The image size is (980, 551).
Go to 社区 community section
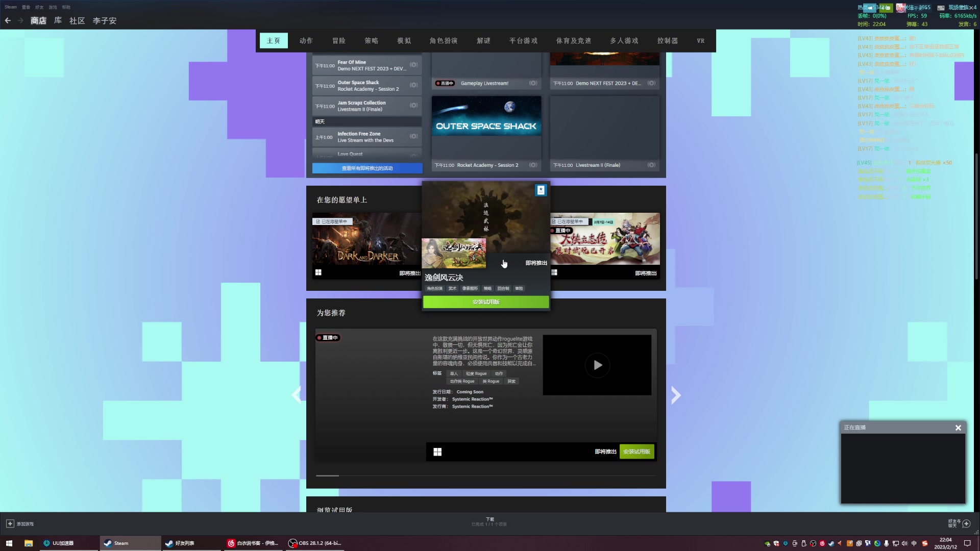pyautogui.click(x=77, y=20)
